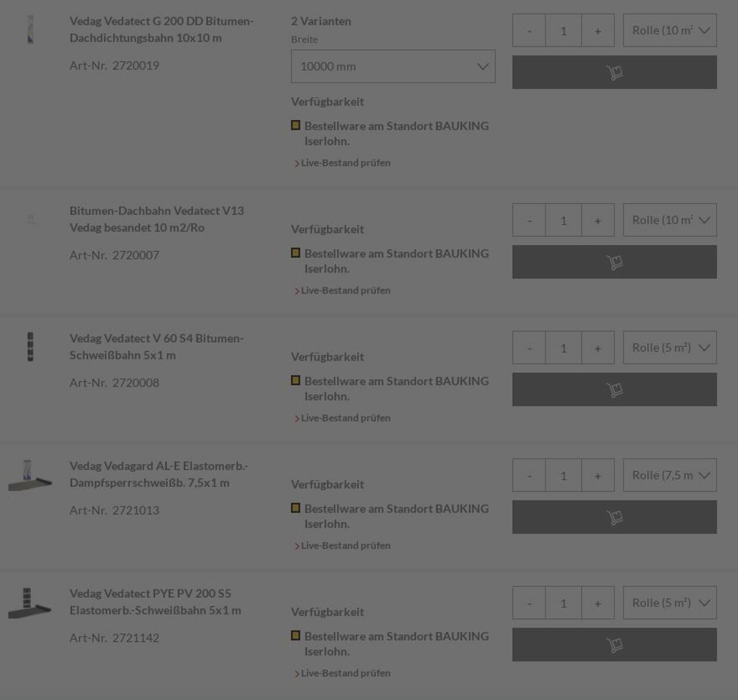Check live stock for Vedatect G 200 DD

[345, 162]
